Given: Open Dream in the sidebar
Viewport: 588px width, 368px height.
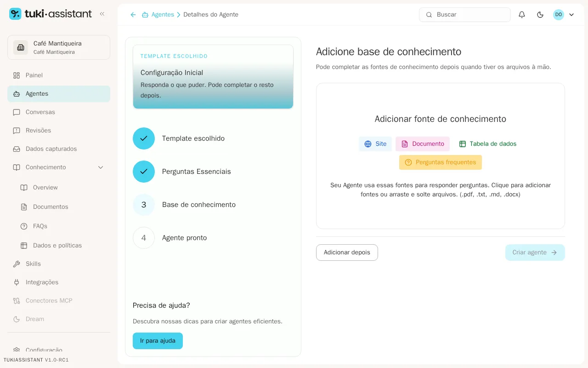Looking at the screenshot, I should point(59,319).
